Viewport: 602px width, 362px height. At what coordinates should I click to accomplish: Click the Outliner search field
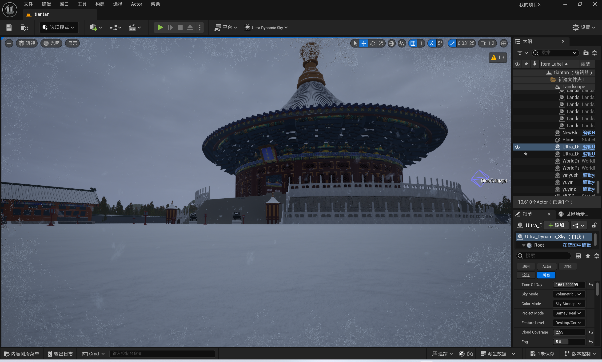tap(555, 53)
